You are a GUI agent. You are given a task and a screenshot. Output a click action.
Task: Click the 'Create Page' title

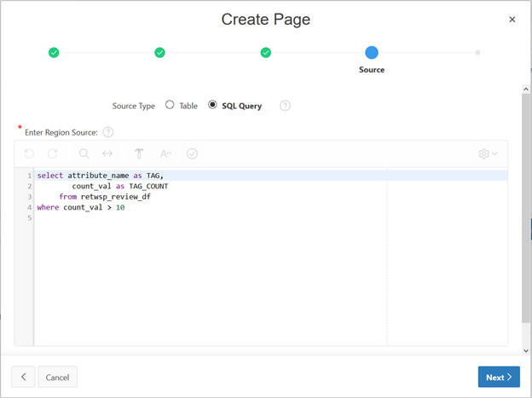(x=266, y=20)
